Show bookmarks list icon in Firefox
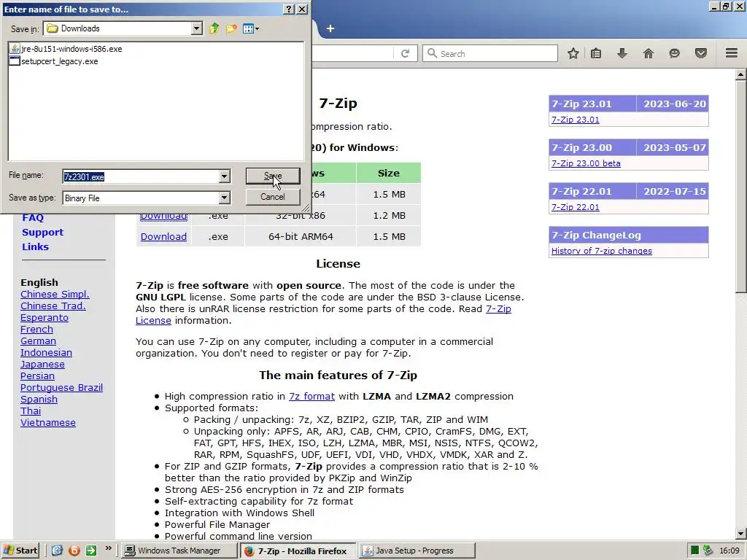This screenshot has height=560, width=747. pyautogui.click(x=596, y=53)
